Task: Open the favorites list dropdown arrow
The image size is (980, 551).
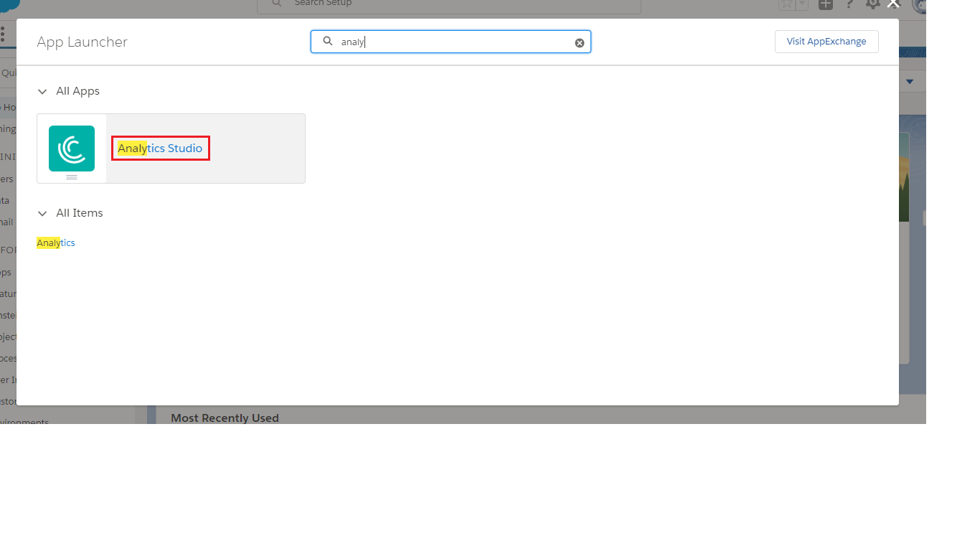Action: [x=803, y=4]
